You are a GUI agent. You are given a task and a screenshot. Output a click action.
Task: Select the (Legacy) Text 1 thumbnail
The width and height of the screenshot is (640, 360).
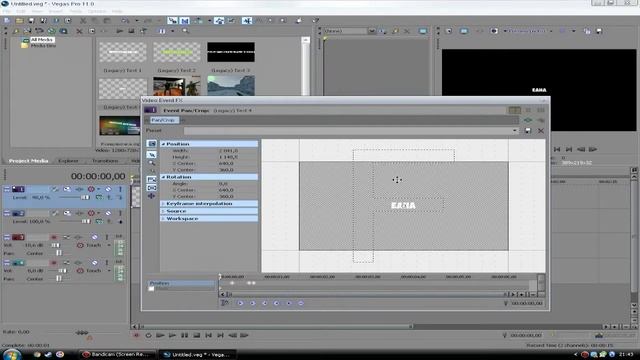tap(122, 52)
